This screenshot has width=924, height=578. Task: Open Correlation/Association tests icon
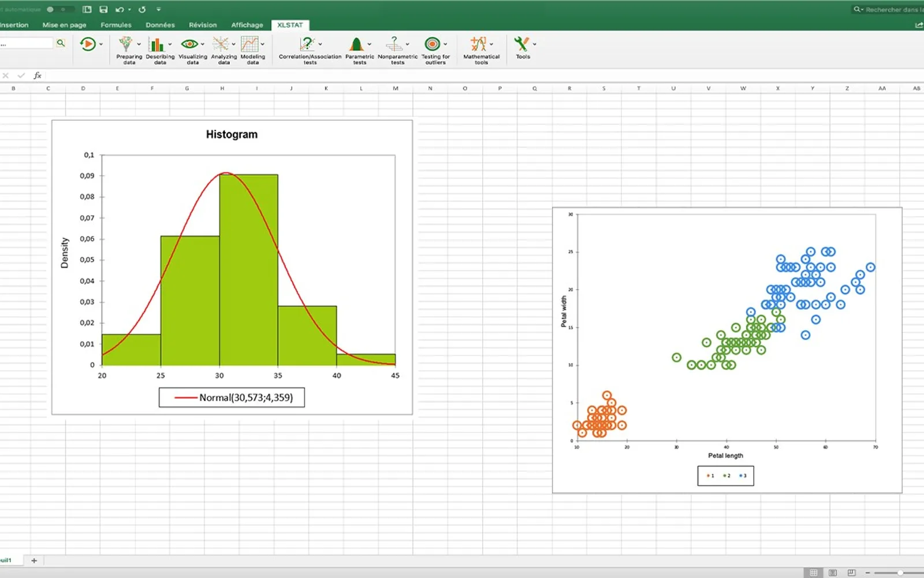coord(307,45)
